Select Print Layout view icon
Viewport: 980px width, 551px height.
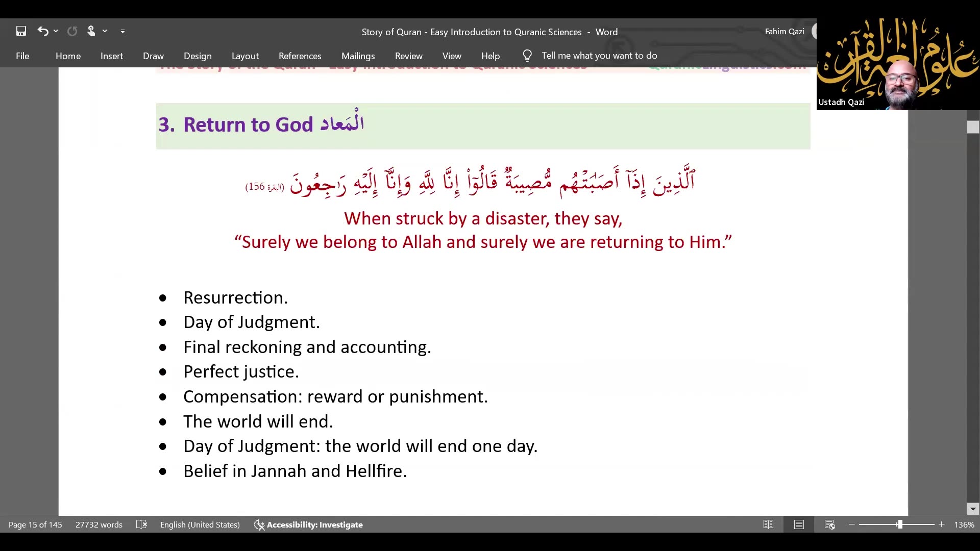pos(799,524)
